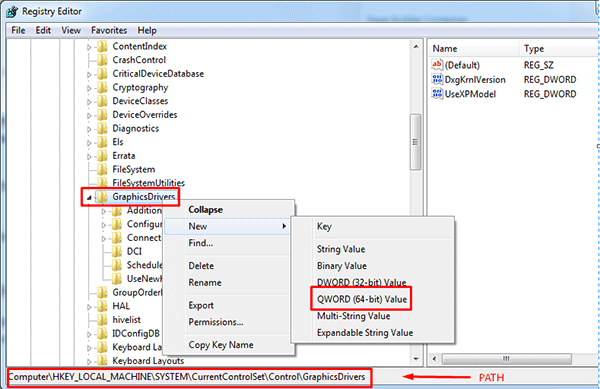Click the IDConfigDB folder icon
600x389 pixels.
click(102, 334)
